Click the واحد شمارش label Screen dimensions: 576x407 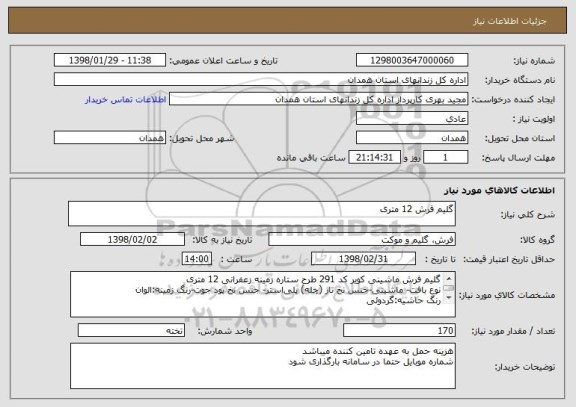(x=225, y=331)
